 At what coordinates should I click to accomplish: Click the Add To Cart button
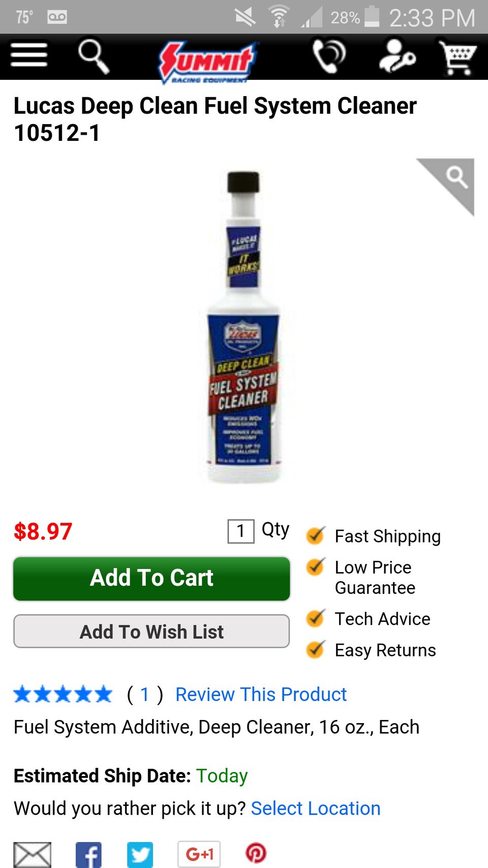pos(151,579)
